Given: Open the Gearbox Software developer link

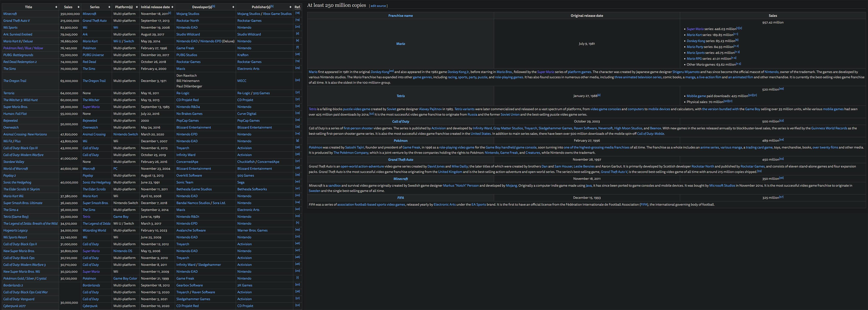Looking at the screenshot, I should (189, 285).
